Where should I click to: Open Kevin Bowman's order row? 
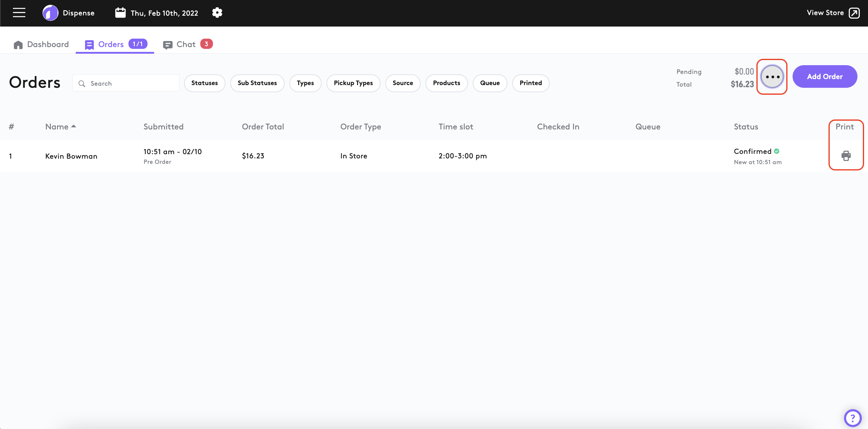point(71,156)
